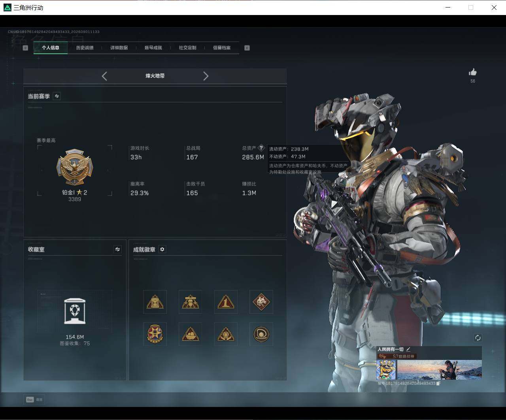This screenshot has width=506, height=420.
Task: Select the 社交定制 tab
Action: (x=187, y=48)
